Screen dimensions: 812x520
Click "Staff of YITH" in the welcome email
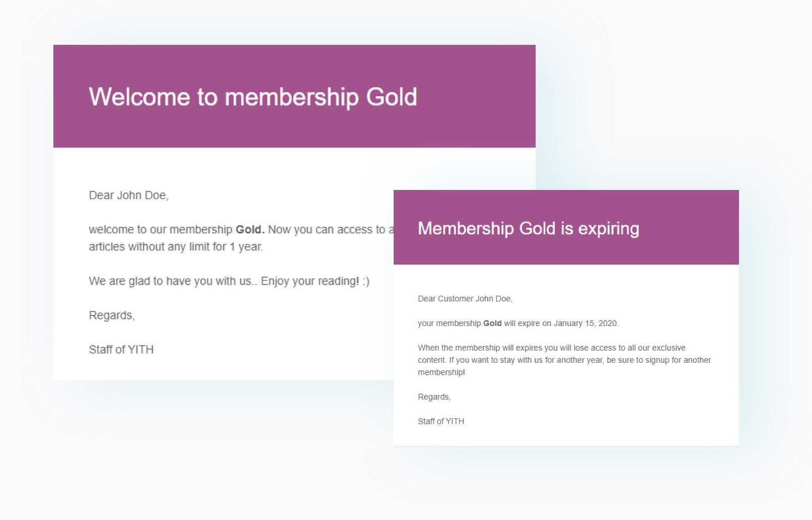click(x=121, y=350)
